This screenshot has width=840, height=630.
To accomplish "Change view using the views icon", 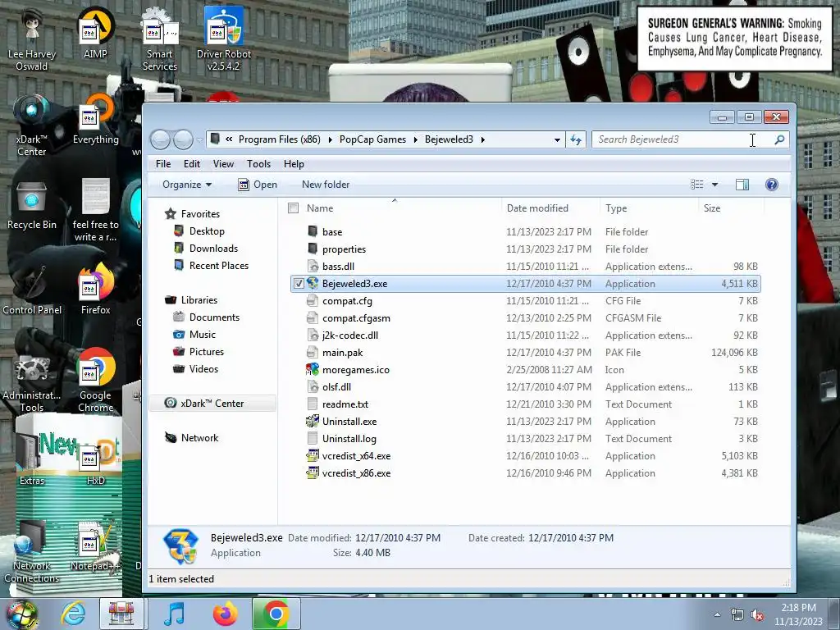I will point(697,185).
